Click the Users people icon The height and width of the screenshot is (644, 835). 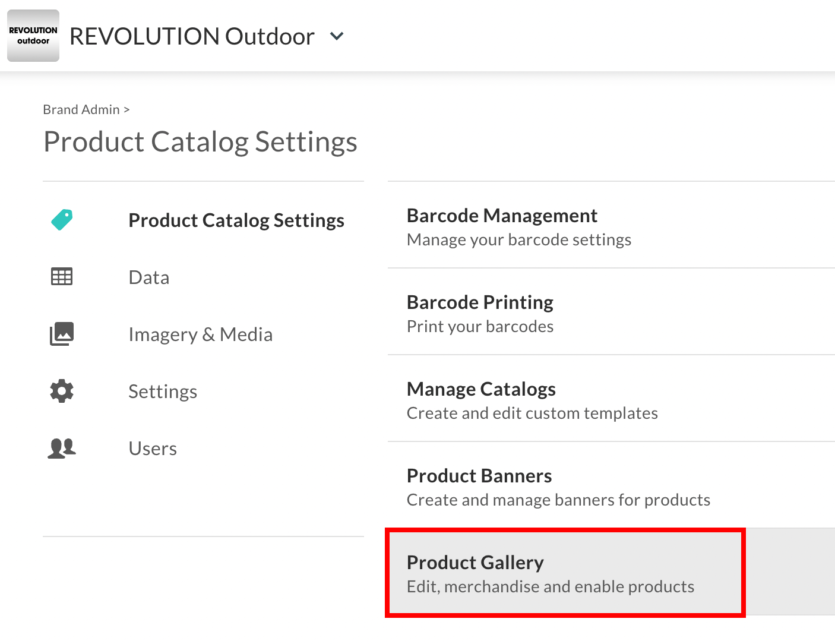point(62,448)
